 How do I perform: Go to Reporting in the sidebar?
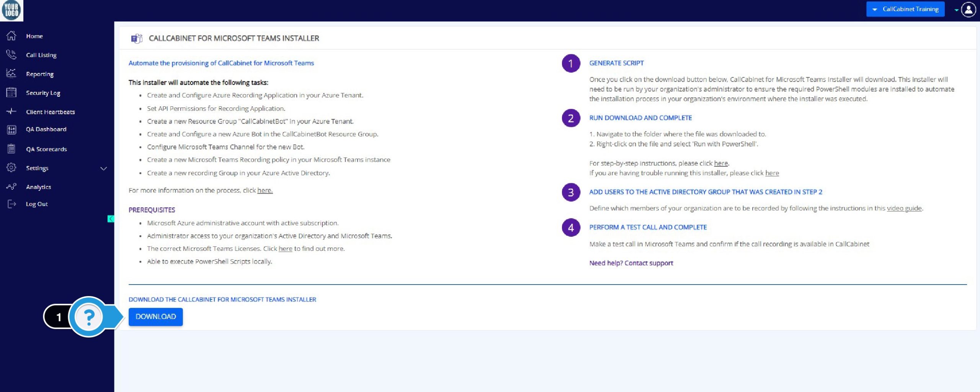pos(40,74)
